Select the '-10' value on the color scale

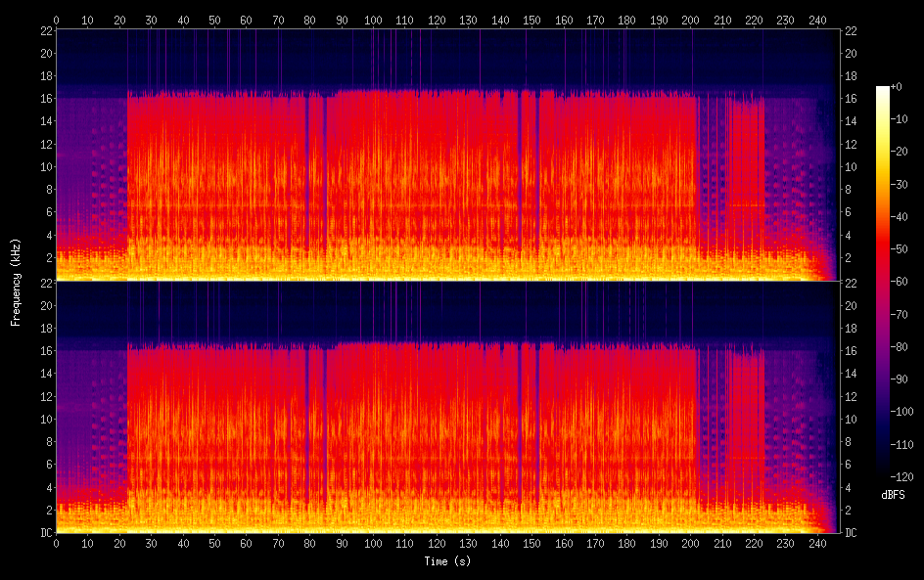(x=900, y=119)
